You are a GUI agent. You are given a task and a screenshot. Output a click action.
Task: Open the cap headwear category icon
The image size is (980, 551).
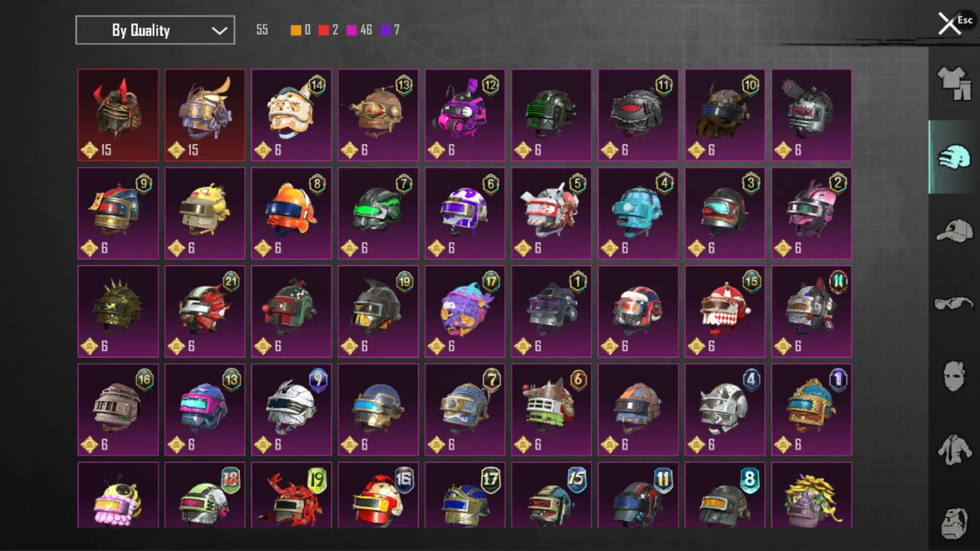click(x=954, y=231)
